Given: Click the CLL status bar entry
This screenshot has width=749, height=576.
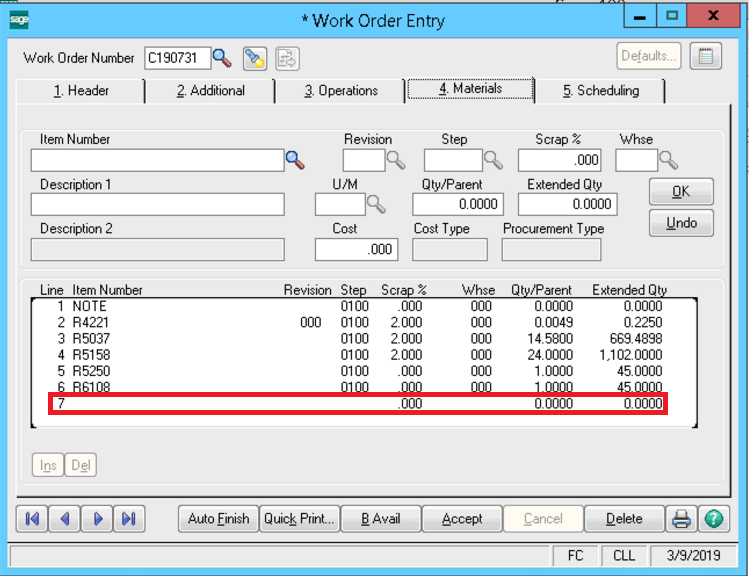Looking at the screenshot, I should [x=624, y=555].
